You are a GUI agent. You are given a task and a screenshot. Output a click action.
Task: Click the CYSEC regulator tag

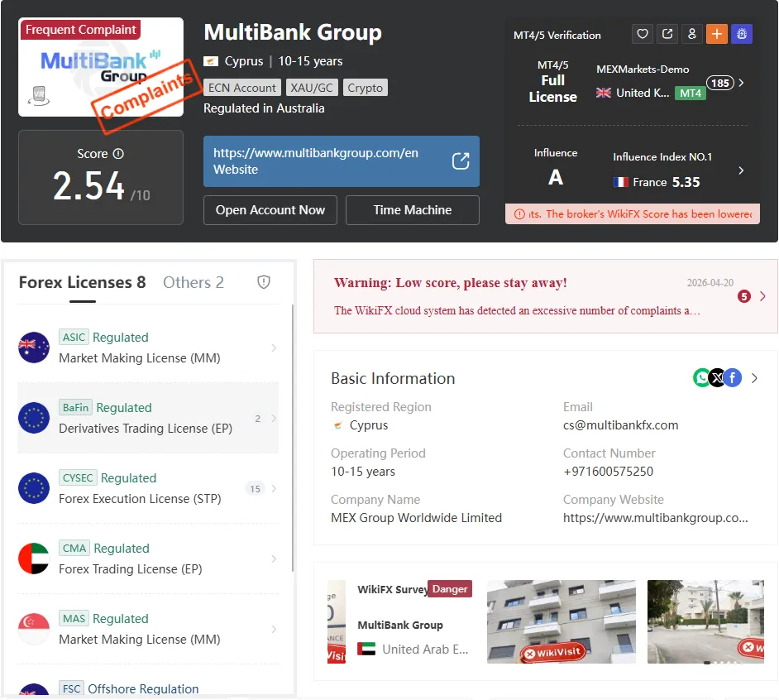point(78,477)
